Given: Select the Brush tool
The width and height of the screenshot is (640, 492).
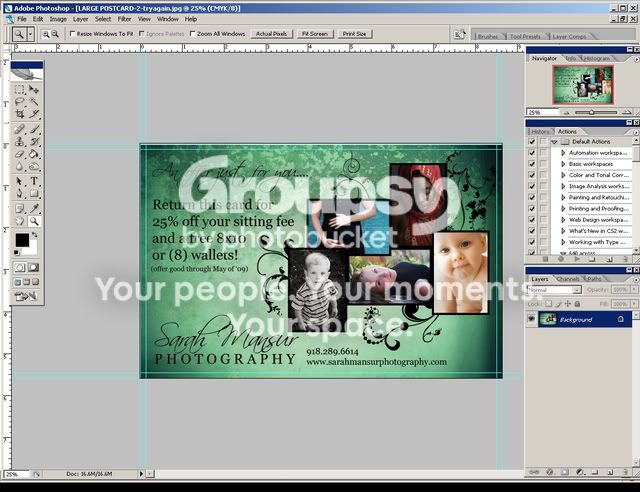Looking at the screenshot, I should point(34,129).
